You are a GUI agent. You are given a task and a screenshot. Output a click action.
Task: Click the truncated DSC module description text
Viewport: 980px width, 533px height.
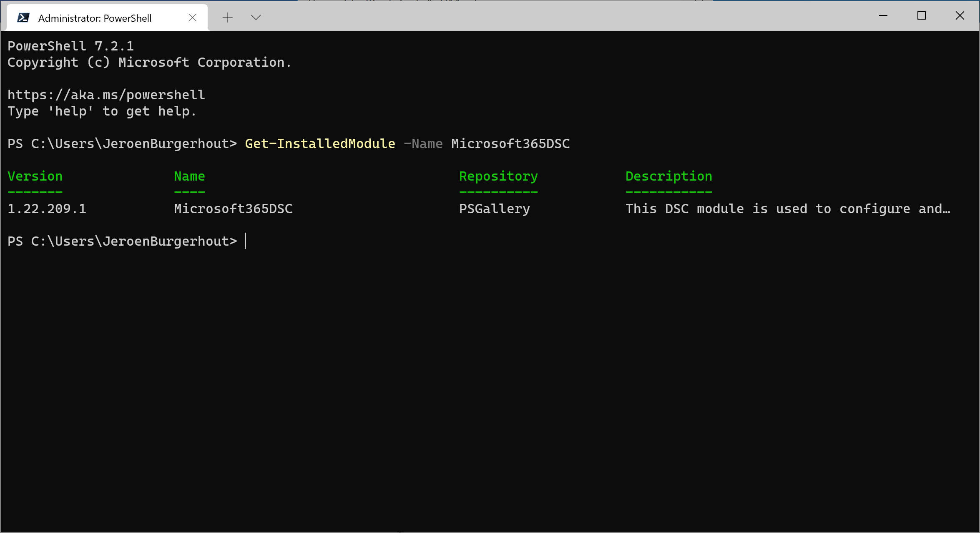[x=787, y=209]
